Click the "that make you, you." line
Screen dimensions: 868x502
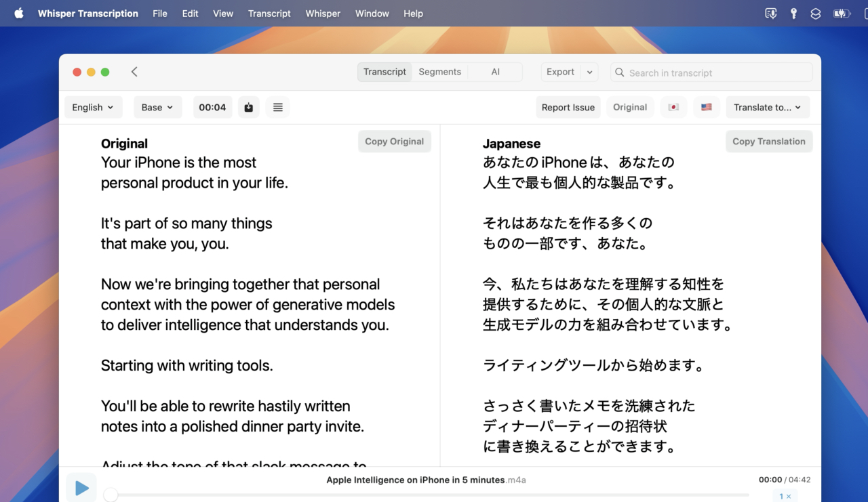tap(165, 244)
